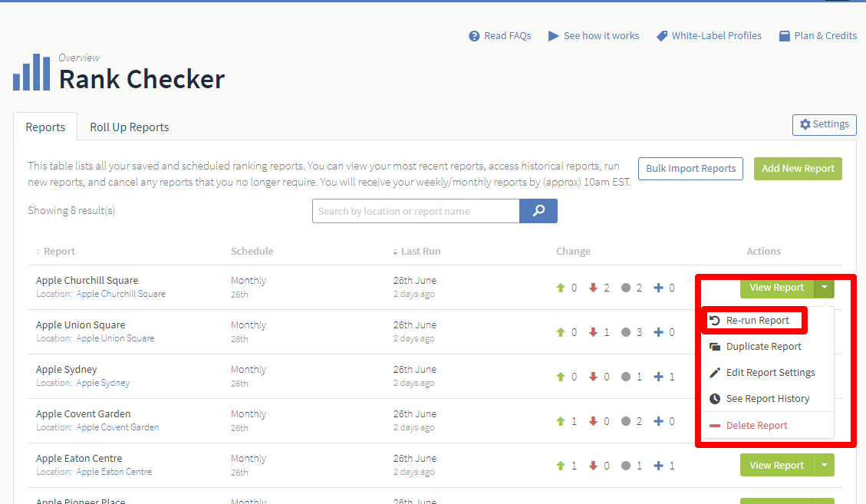Click grey circle icon in Apple Sydney row
Viewport: 866px width, 504px height.
coord(626,377)
